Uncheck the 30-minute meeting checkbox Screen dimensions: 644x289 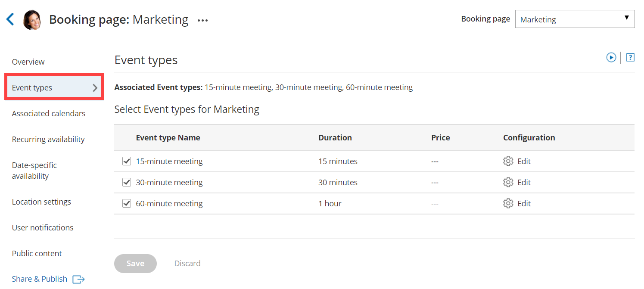coord(127,182)
